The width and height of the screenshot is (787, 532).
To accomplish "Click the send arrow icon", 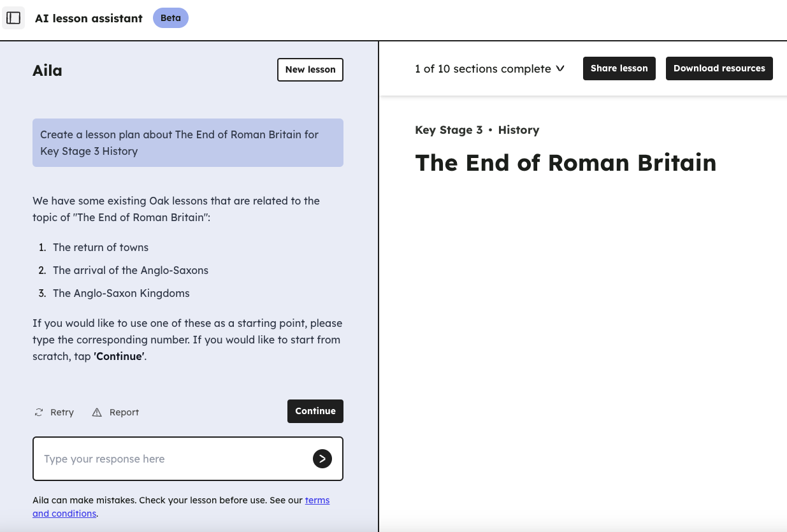I will (x=322, y=459).
